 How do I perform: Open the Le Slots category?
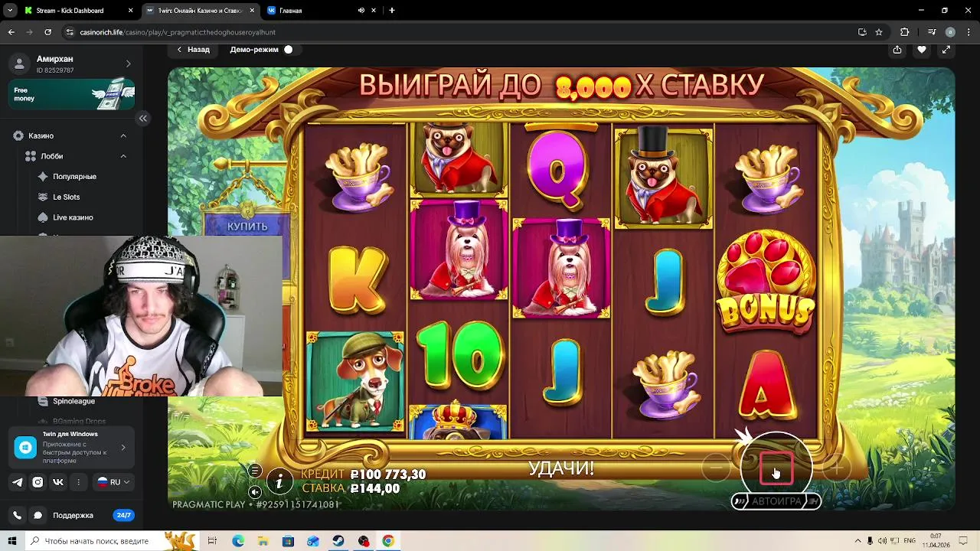(66, 197)
